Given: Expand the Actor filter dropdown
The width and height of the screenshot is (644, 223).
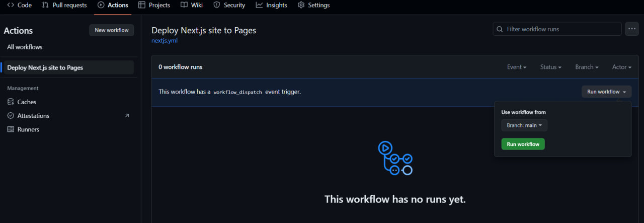Looking at the screenshot, I should 621,67.
